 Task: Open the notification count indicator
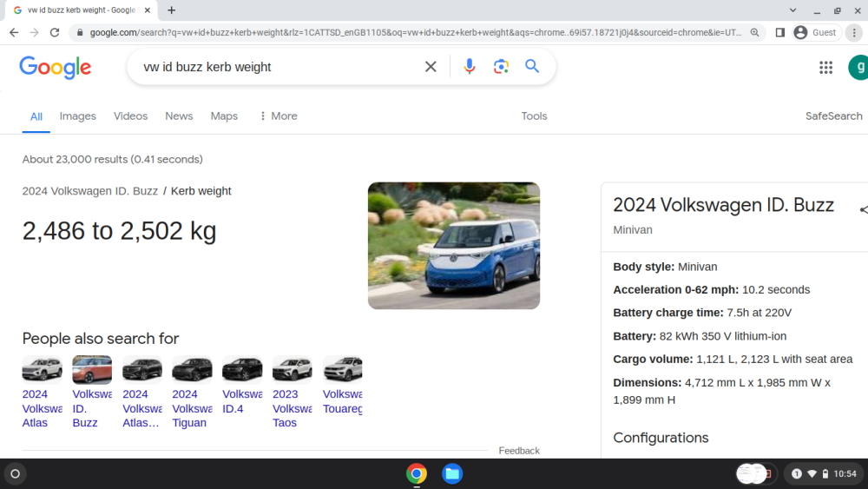tap(797, 474)
